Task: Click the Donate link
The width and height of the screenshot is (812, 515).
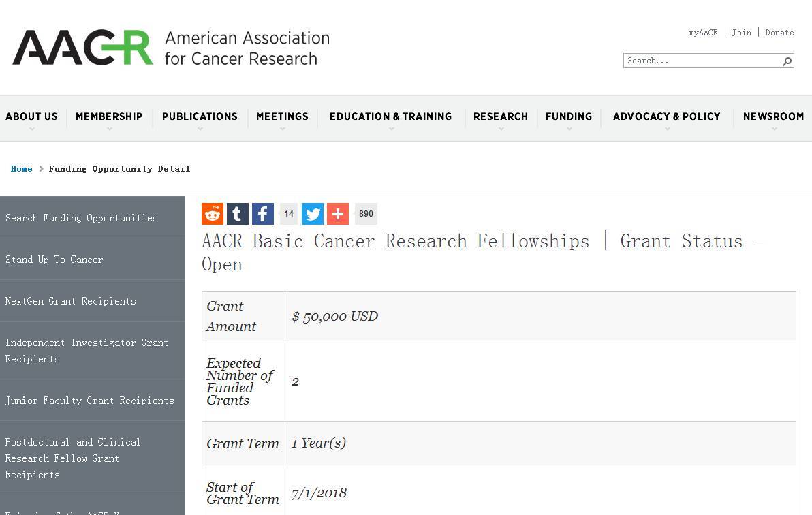Action: [x=779, y=33]
